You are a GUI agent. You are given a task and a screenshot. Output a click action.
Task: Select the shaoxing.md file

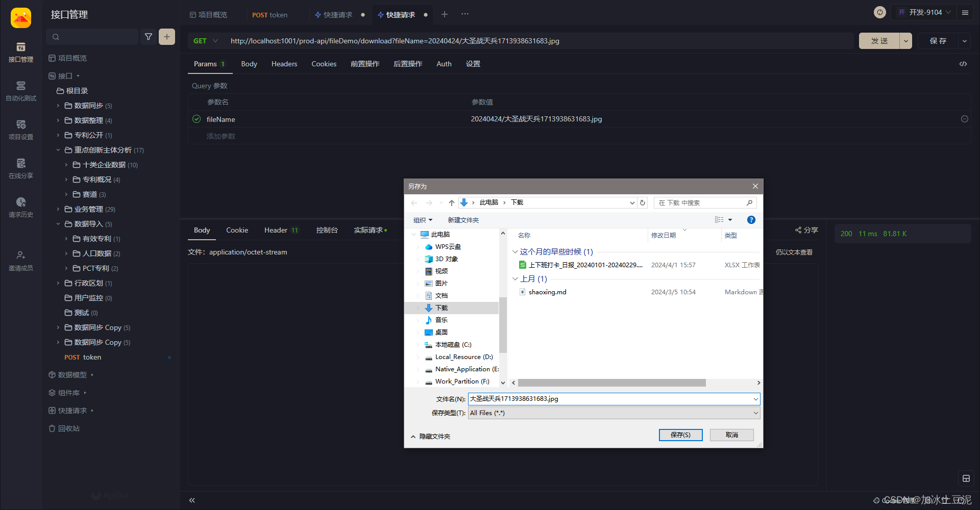[x=547, y=292]
